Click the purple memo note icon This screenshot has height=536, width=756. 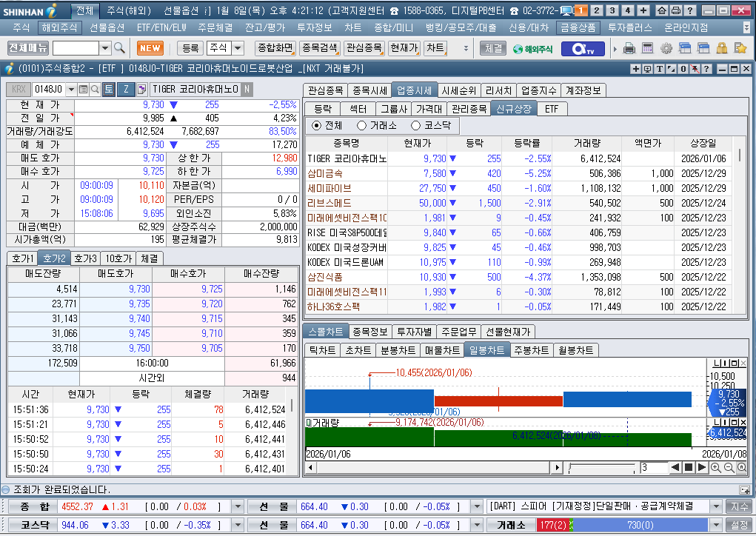click(141, 89)
